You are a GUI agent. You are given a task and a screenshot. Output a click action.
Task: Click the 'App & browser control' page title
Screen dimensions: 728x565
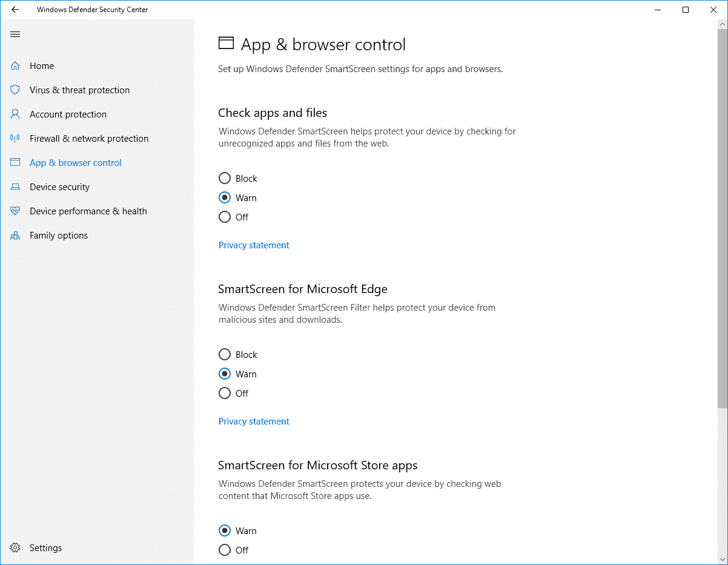click(323, 44)
